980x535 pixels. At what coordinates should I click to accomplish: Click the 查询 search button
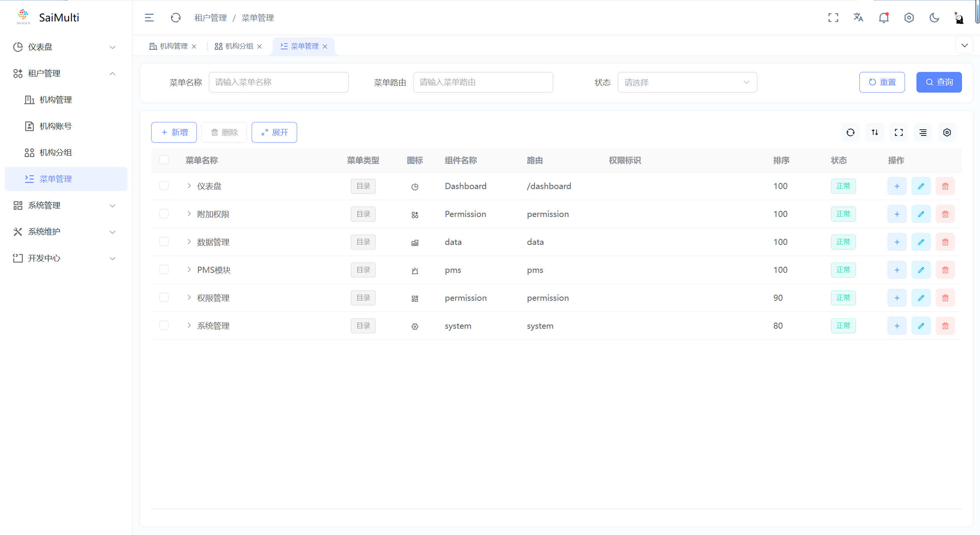938,82
